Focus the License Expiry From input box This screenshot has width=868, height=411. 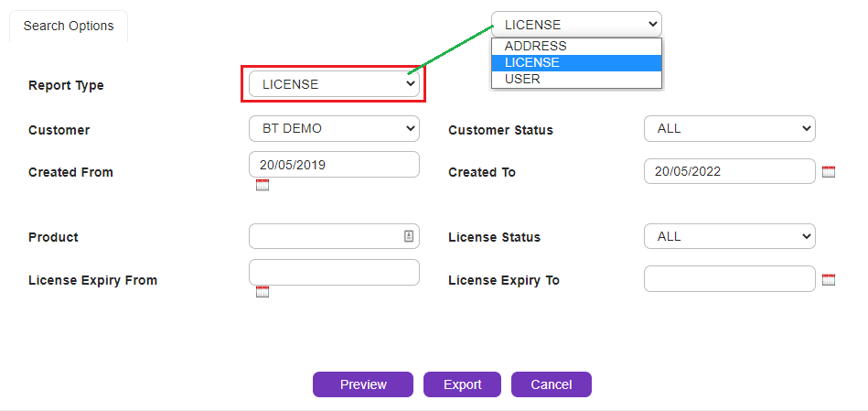tap(334, 272)
